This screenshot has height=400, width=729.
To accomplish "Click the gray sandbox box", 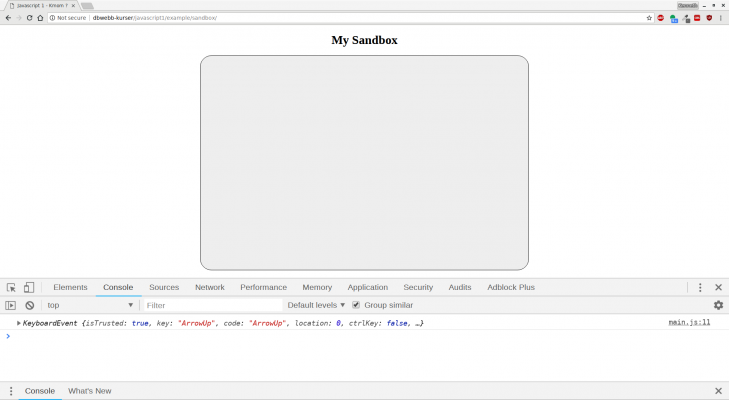I will pyautogui.click(x=364, y=163).
